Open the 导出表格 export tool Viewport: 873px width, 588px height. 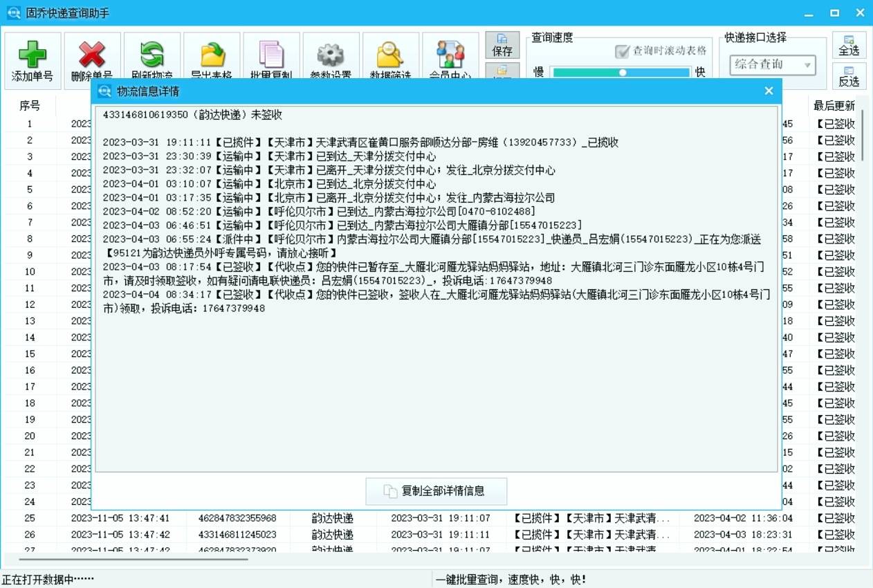tap(211, 59)
